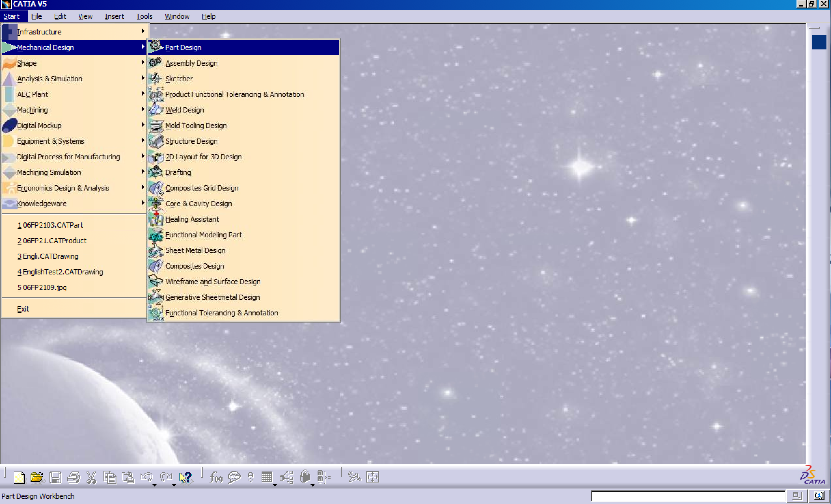Click the Copy toolbar icon
This screenshot has height=504, width=831.
click(x=110, y=477)
